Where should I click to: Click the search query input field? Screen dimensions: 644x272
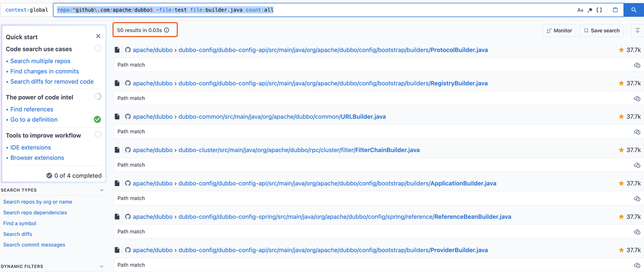pyautogui.click(x=312, y=10)
